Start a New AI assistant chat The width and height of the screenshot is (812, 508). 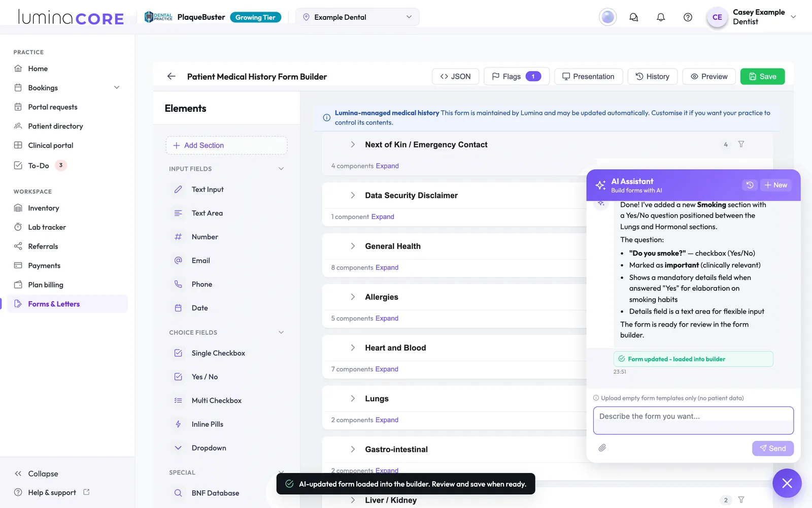coord(776,185)
